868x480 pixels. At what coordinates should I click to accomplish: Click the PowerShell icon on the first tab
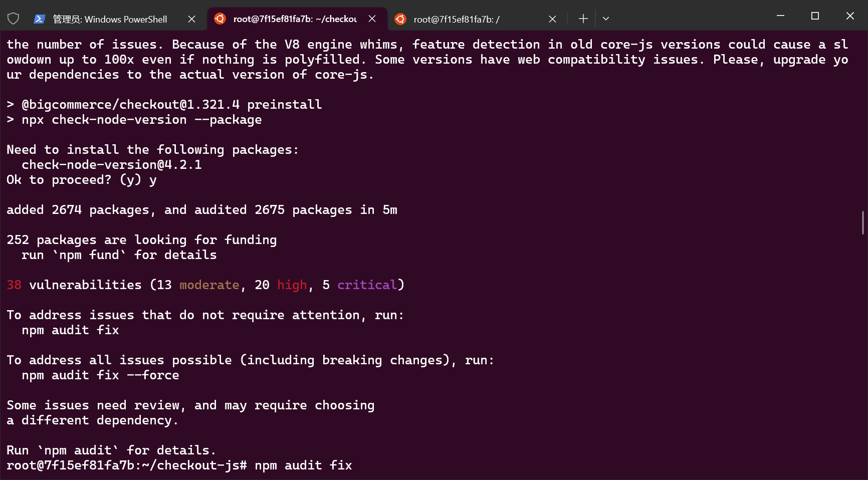tap(39, 19)
